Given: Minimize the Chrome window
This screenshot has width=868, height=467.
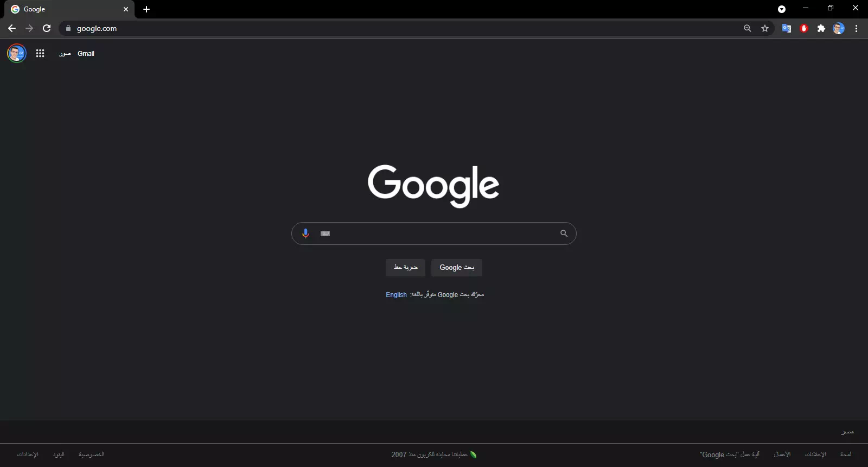Looking at the screenshot, I should click(x=806, y=8).
